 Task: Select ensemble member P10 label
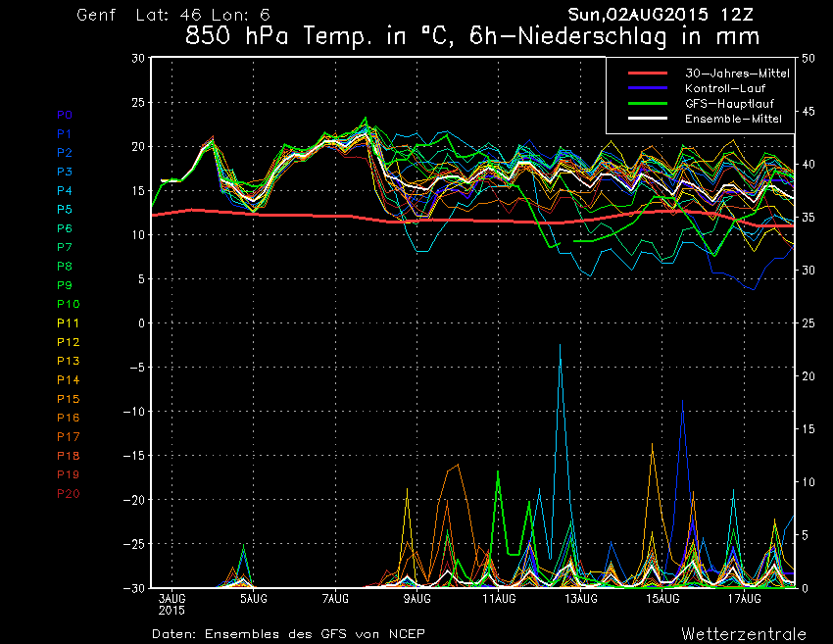tap(68, 304)
